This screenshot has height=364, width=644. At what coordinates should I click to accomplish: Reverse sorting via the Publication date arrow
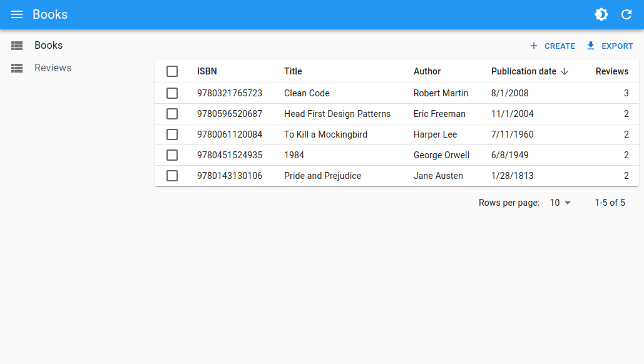[x=564, y=71]
